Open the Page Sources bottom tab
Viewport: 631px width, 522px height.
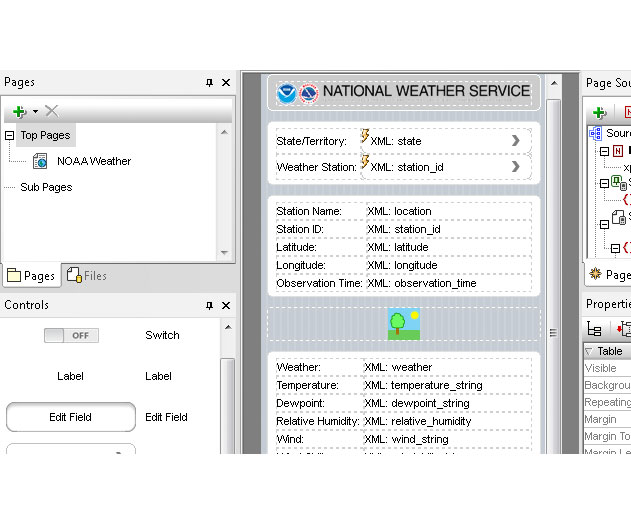(x=609, y=275)
